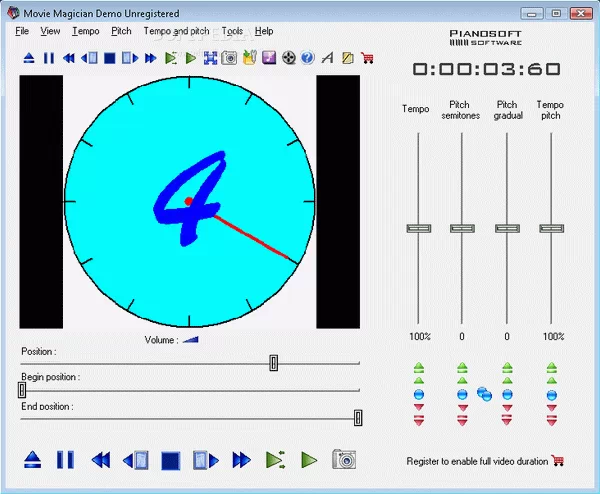Click the film reel icon in toolbar
Screen dimensions: 600x494
289,58
